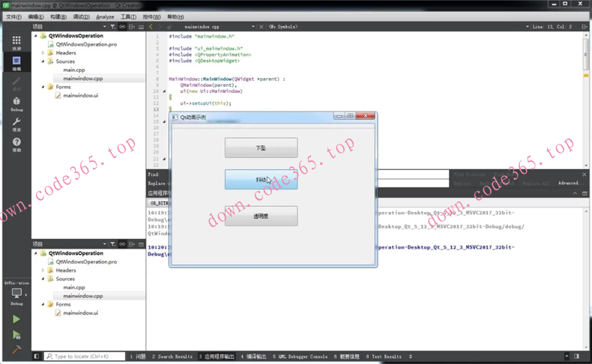Open the Analyze menu
The image size is (592, 364).
105,16
